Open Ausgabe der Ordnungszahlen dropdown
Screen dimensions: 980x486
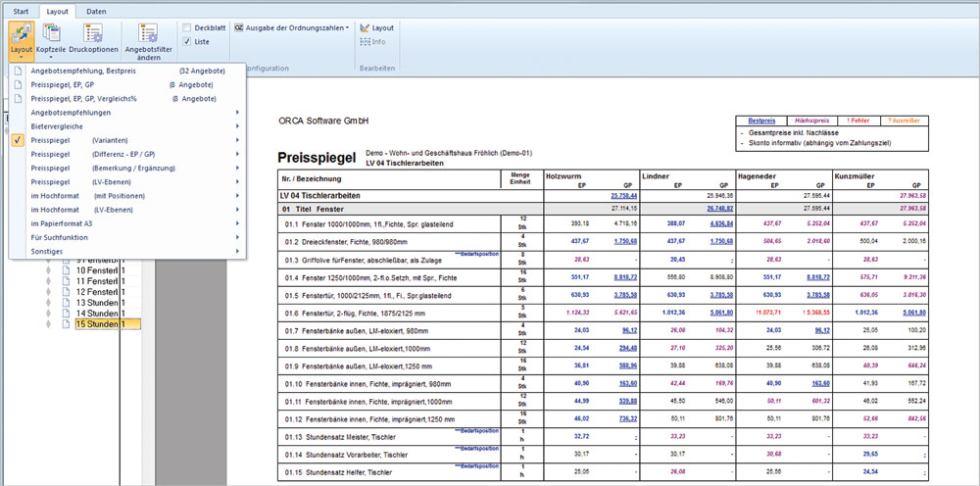coord(292,28)
